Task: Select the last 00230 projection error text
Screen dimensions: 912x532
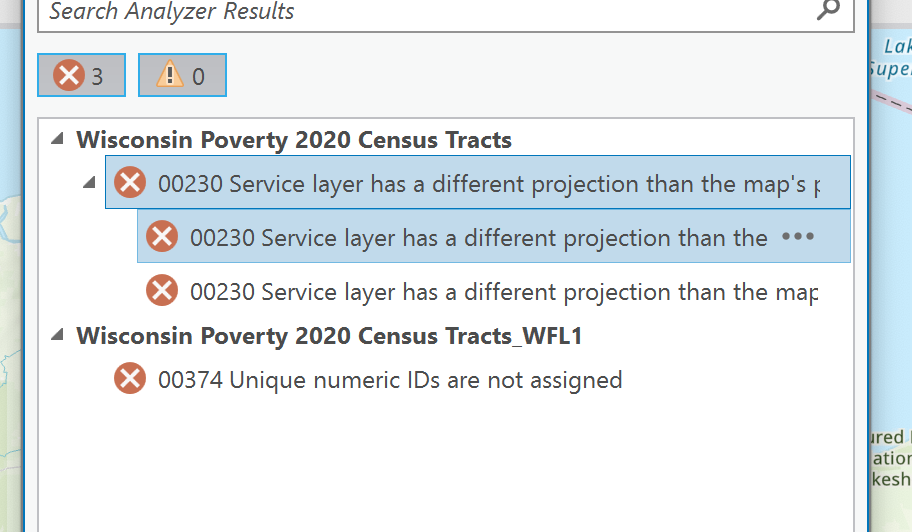Action: click(503, 292)
